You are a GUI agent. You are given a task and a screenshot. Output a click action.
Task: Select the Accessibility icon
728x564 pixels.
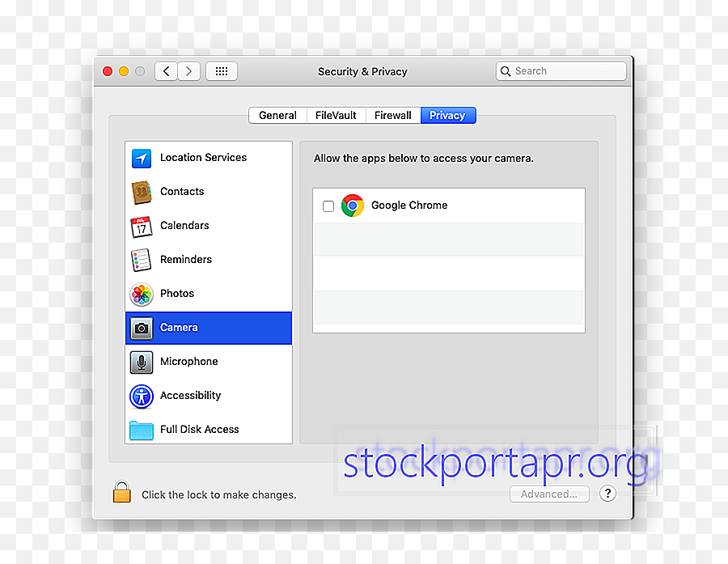click(x=141, y=396)
